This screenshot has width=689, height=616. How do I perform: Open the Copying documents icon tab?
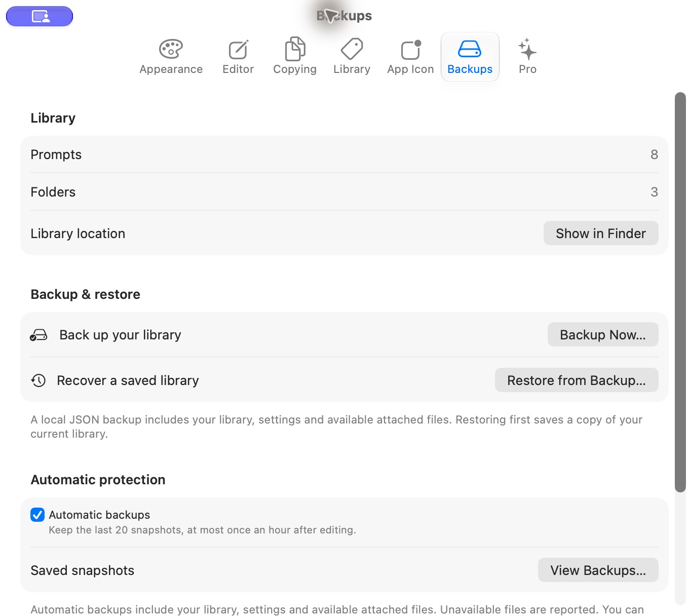point(295,49)
